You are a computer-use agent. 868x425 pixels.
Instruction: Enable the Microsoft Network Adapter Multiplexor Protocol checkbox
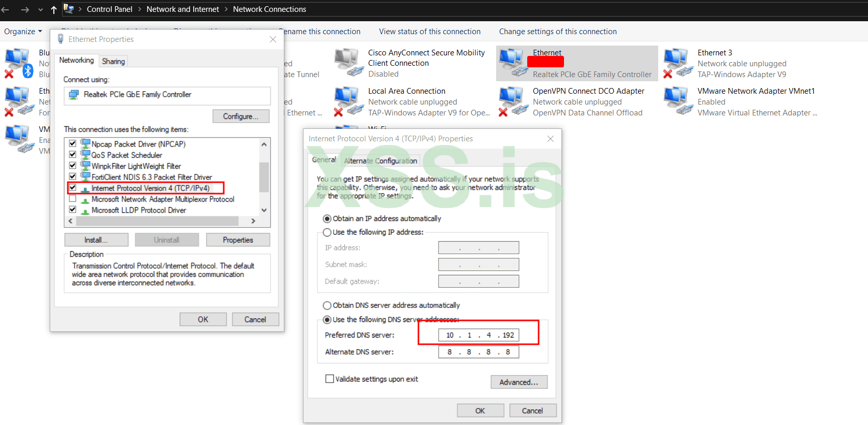73,199
